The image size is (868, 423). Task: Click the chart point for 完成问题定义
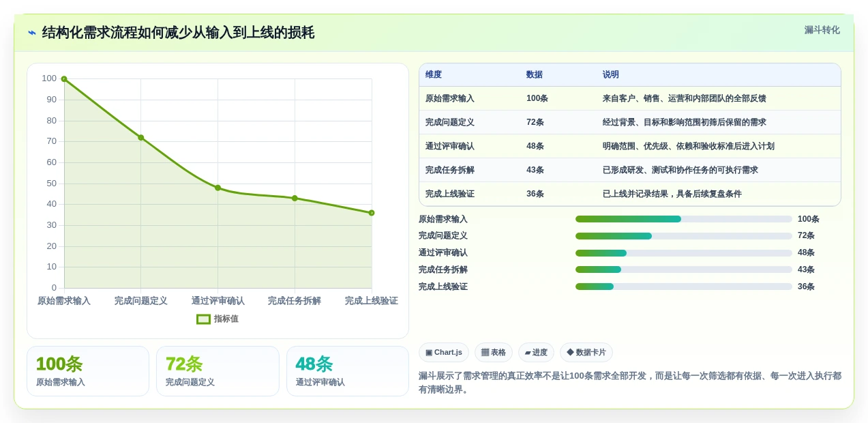pos(141,137)
